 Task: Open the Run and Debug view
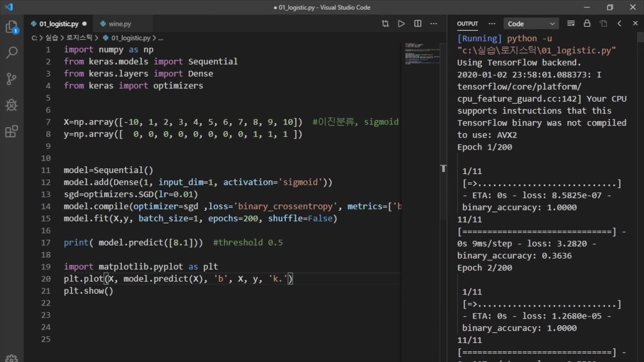click(12, 105)
